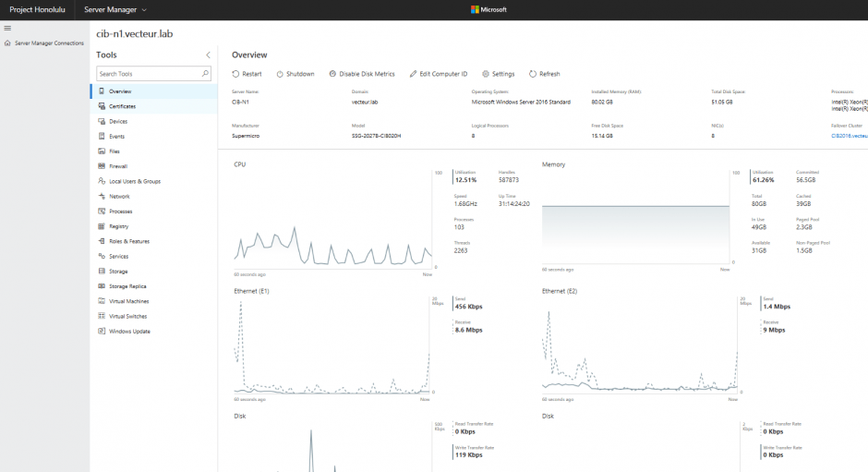This screenshot has width=868, height=472.
Task: Select Certificates in the Tools menu
Action: 122,106
